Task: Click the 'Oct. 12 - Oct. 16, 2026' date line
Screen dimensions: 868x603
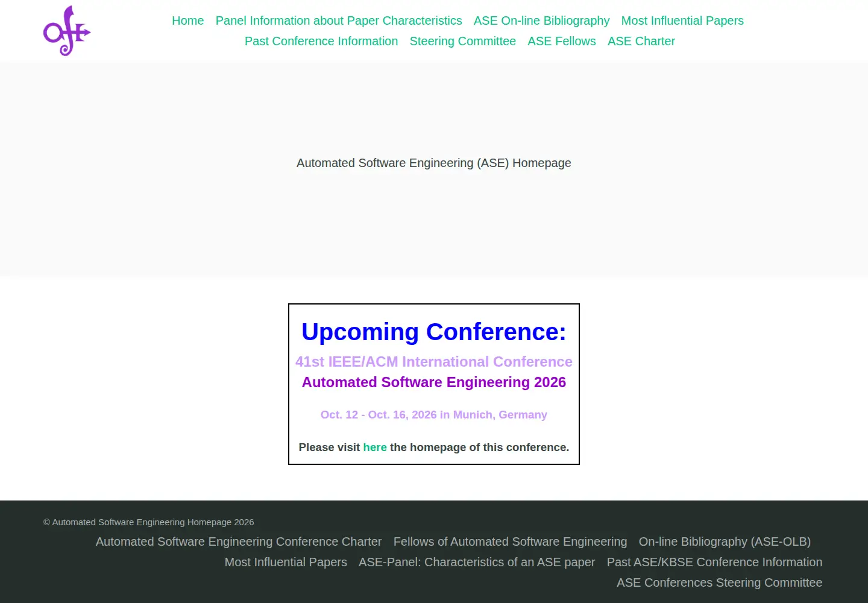Action: click(434, 415)
